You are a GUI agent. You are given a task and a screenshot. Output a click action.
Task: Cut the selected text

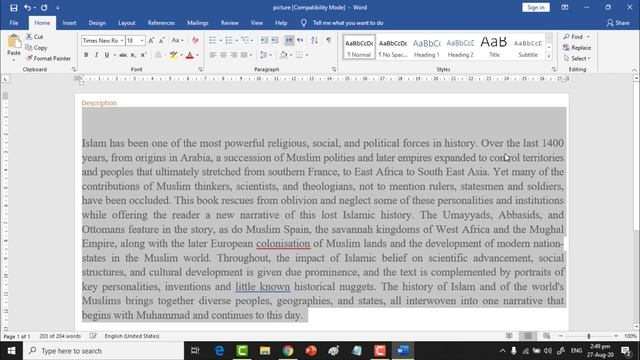(35, 37)
